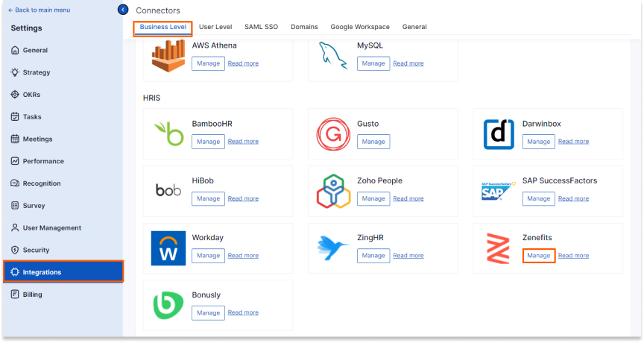Click the Darwinbox logo

(x=499, y=134)
